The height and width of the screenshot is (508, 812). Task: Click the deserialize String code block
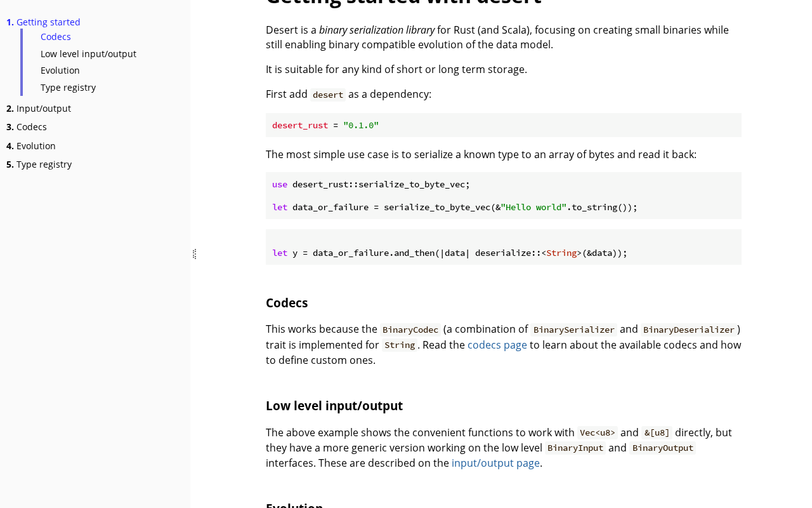tap(503, 248)
